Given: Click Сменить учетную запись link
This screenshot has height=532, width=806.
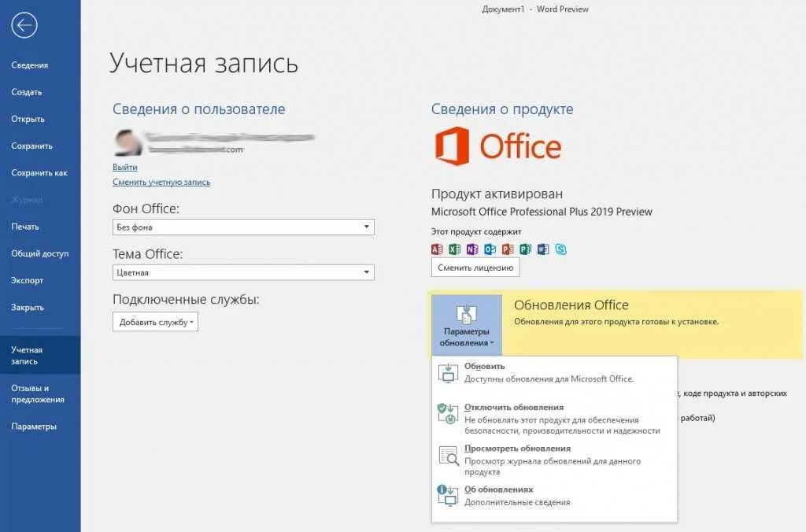Looking at the screenshot, I should click(x=161, y=182).
